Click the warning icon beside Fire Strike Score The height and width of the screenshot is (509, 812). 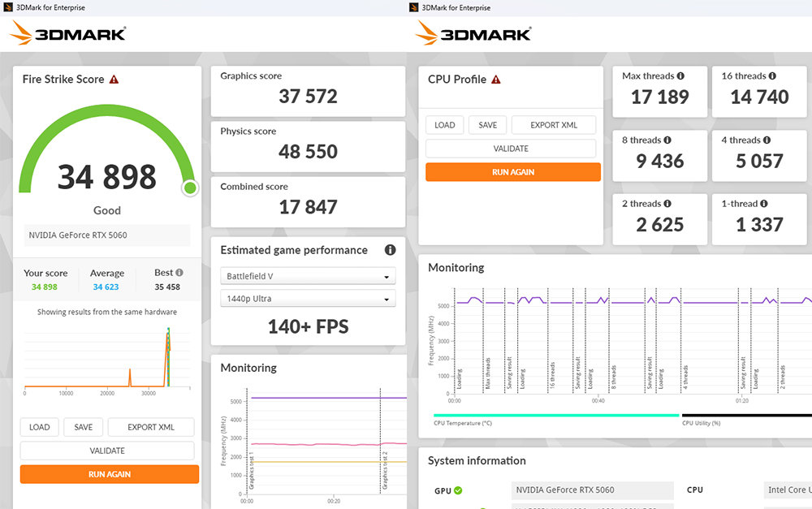pos(114,80)
